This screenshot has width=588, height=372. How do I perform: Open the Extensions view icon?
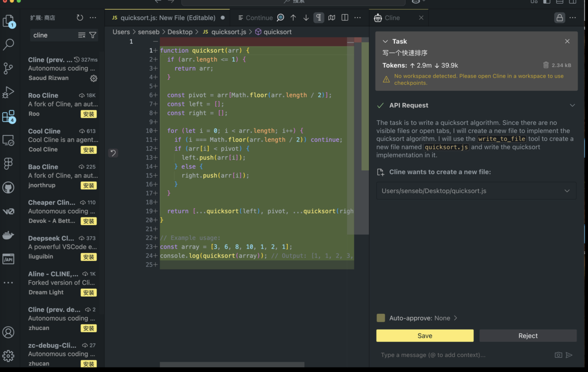tap(9, 117)
